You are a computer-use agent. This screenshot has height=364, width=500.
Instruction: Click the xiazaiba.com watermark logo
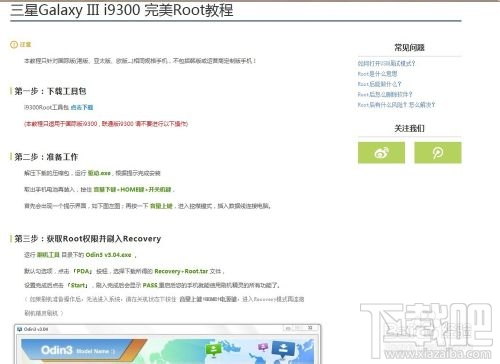427,331
